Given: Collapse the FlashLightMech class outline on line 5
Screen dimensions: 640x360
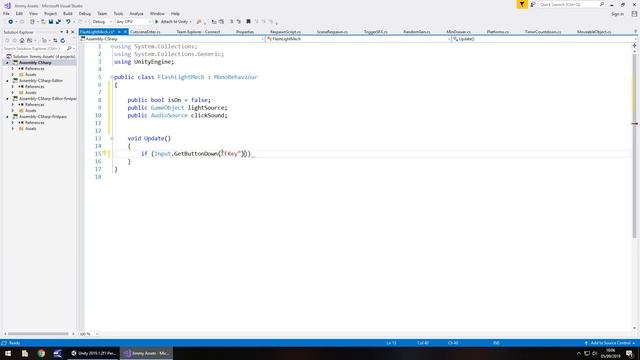Looking at the screenshot, I should pos(111,77).
